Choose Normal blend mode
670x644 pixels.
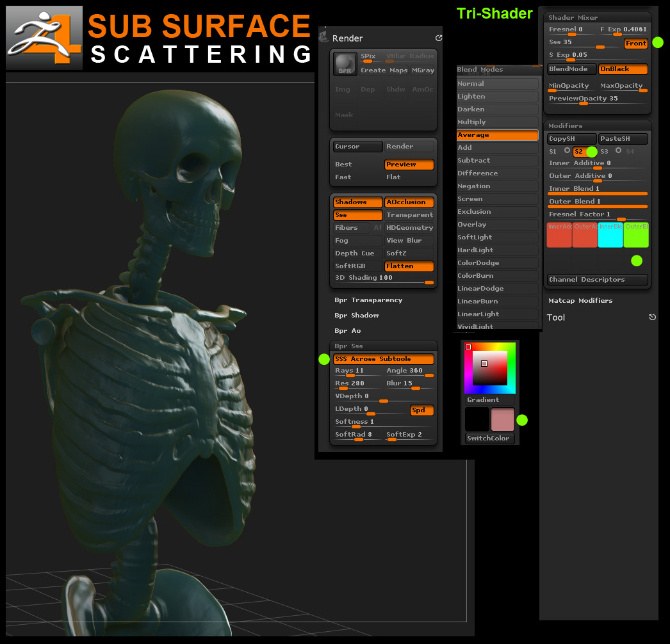(x=497, y=84)
